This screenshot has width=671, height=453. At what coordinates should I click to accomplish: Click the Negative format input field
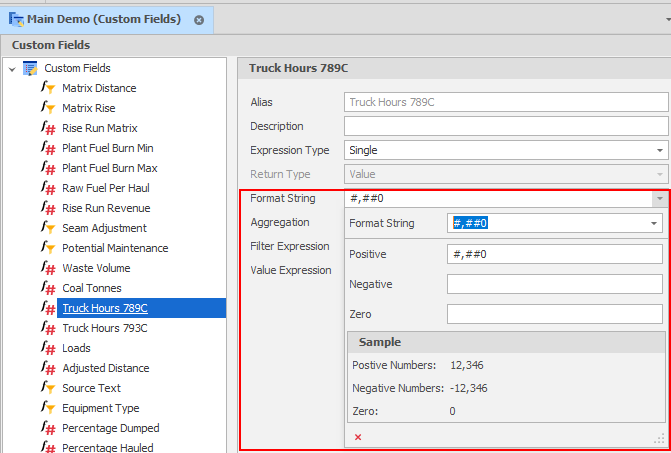tap(554, 284)
